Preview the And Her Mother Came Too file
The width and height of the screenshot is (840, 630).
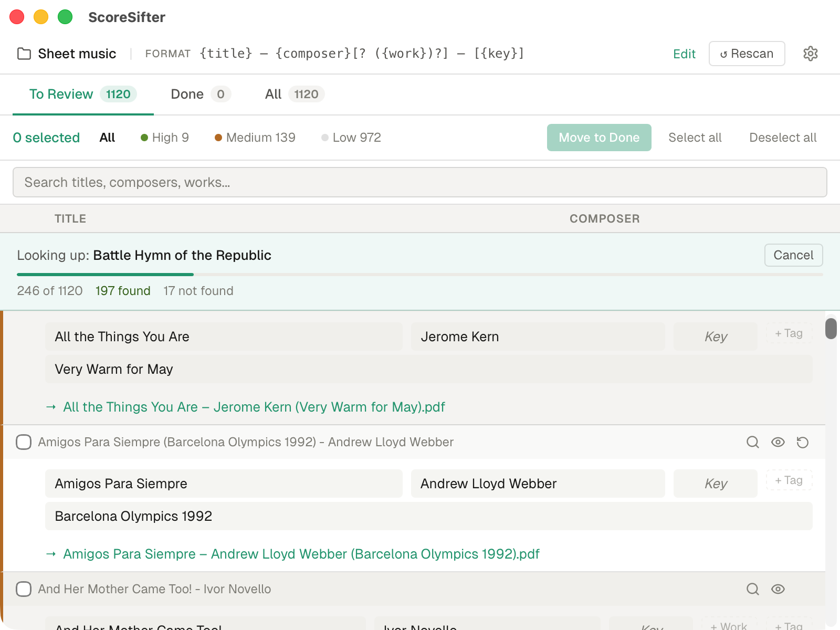778,589
